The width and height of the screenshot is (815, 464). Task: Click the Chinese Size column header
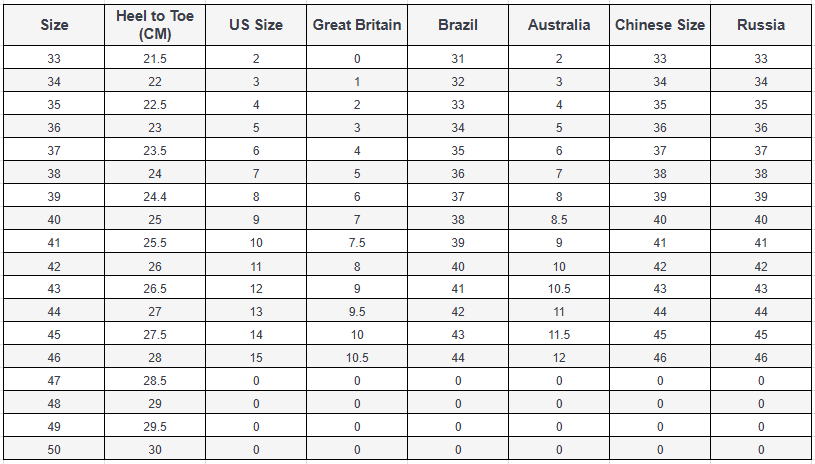tap(660, 25)
